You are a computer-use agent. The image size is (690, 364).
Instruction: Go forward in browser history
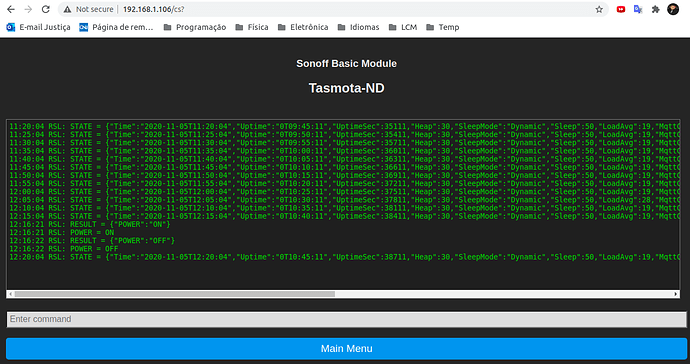(x=28, y=9)
